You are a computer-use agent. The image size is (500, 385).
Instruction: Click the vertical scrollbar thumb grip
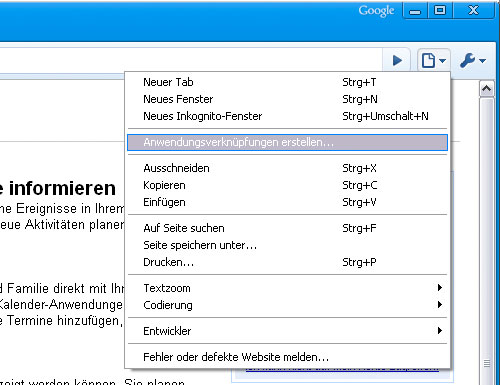pyautogui.click(x=487, y=363)
